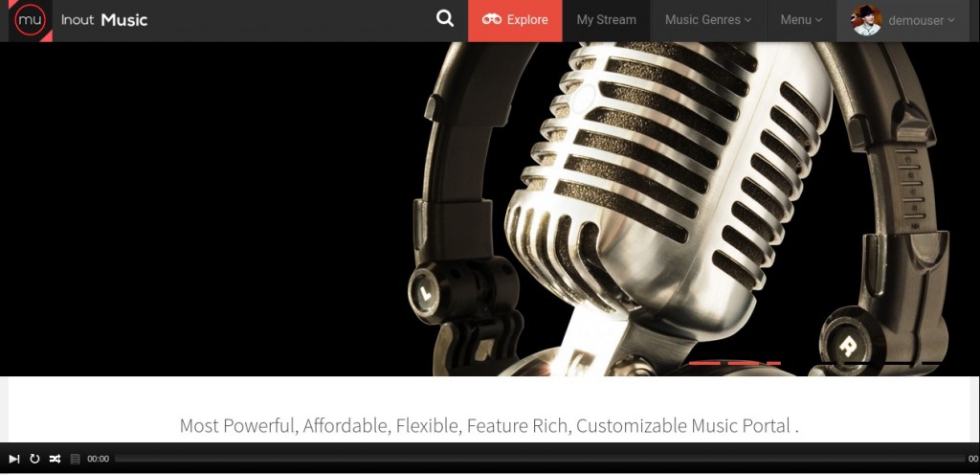Click the Inout Music mu logo
This screenshot has height=475, width=980.
pyautogui.click(x=30, y=21)
